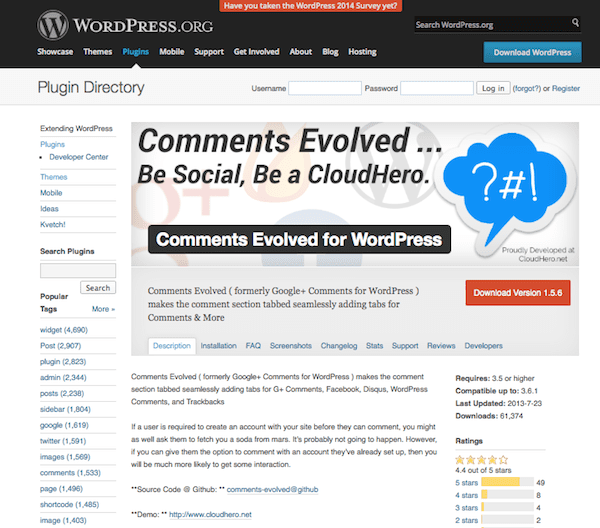This screenshot has width=600, height=528.
Task: Focus the Search WordPress.org field
Action: click(493, 25)
